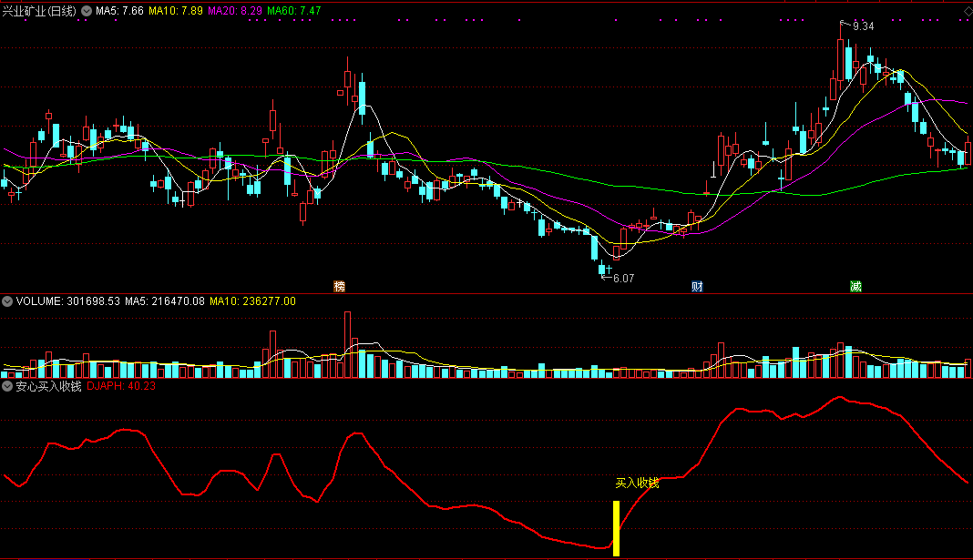Click the volume MA10: 236277.00 label
Image resolution: width=973 pixels, height=560 pixels.
[x=252, y=301]
